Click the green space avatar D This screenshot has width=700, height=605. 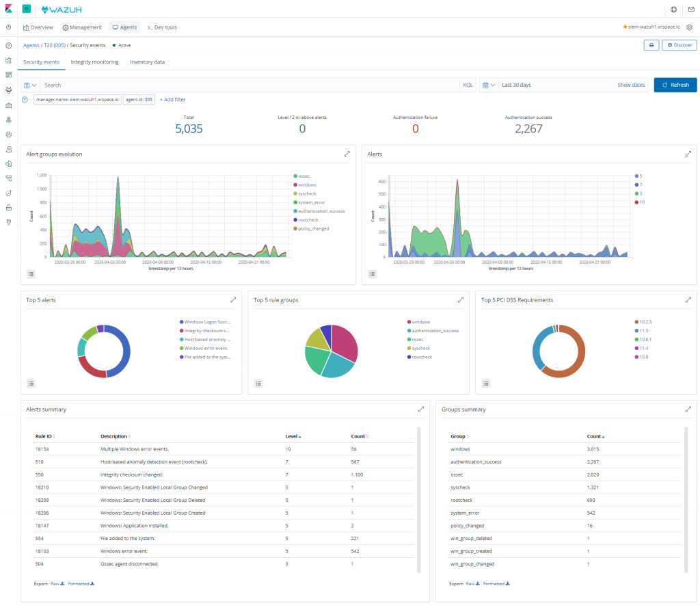point(27,8)
